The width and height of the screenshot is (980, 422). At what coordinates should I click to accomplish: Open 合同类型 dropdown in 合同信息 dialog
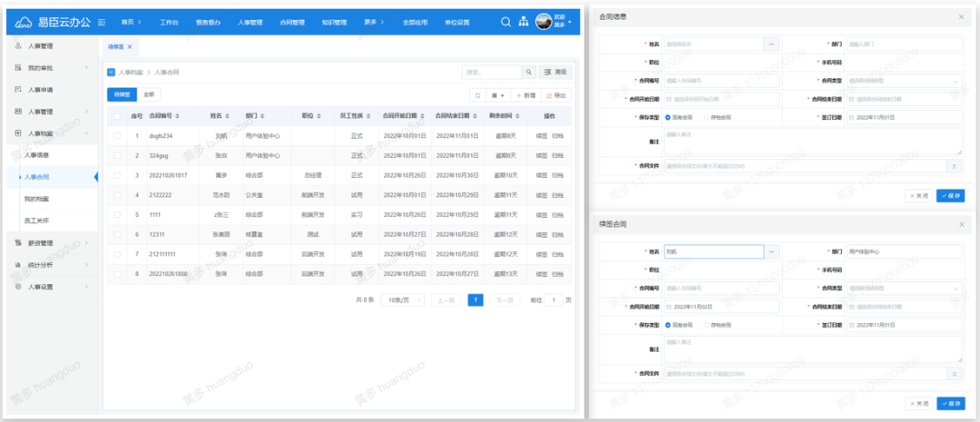pos(904,81)
